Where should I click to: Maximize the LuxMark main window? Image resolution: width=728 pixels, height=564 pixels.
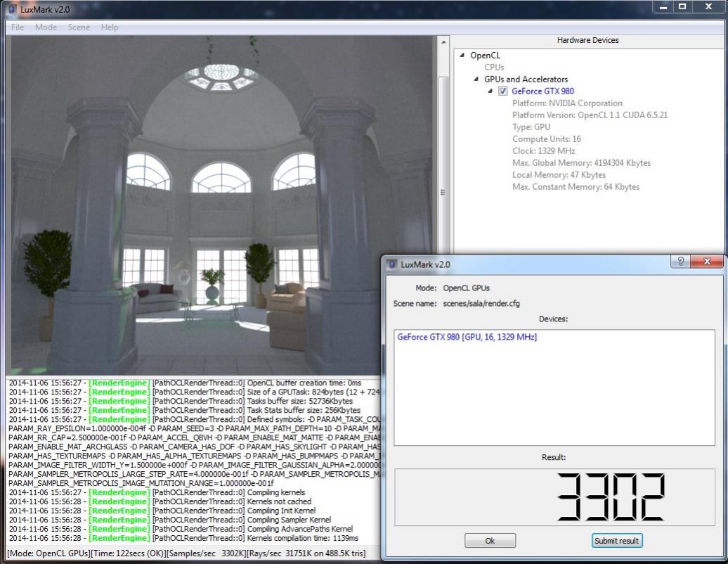(682, 6)
